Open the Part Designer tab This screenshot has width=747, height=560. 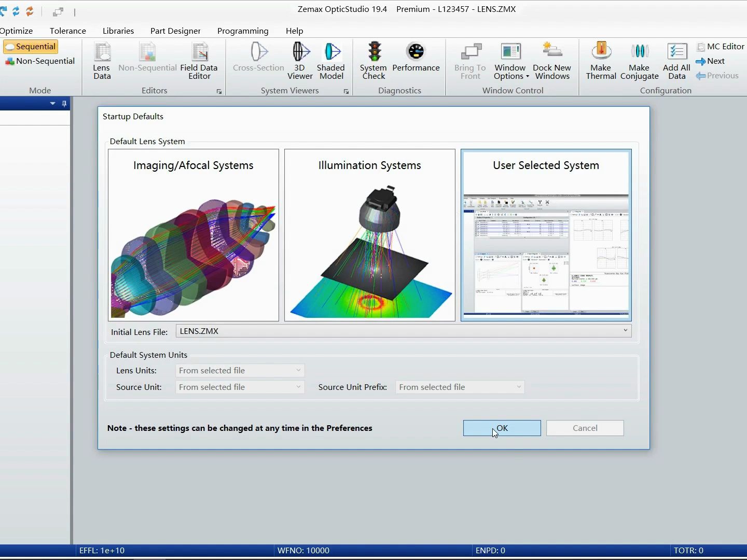[175, 31]
